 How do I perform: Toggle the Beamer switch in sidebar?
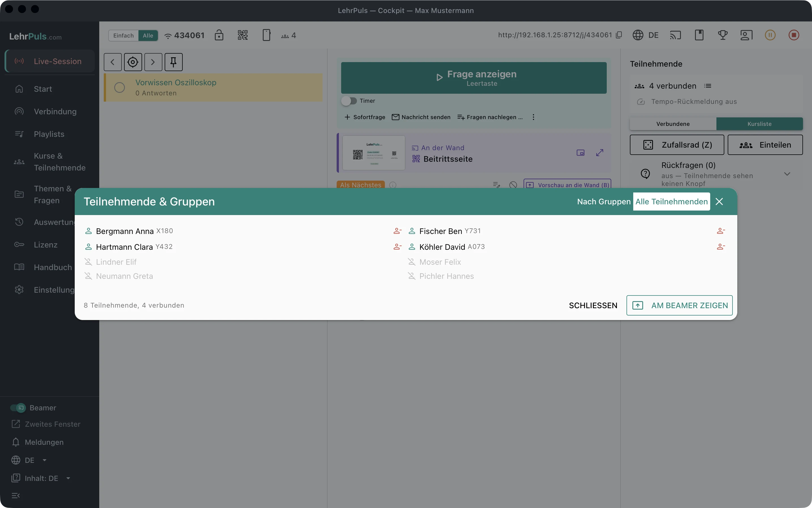coord(18,408)
